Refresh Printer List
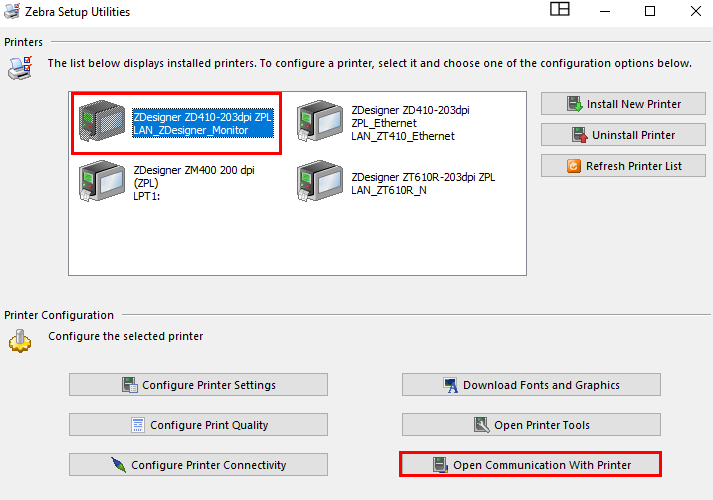This screenshot has width=713, height=500. click(x=623, y=166)
